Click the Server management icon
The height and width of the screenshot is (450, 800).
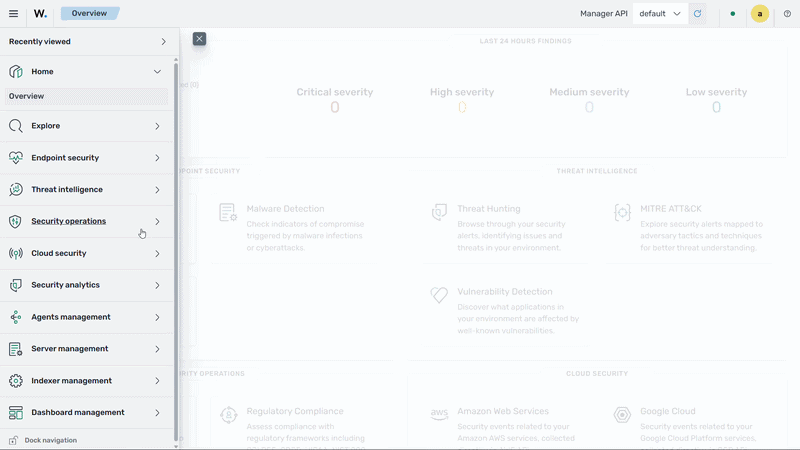click(x=16, y=349)
